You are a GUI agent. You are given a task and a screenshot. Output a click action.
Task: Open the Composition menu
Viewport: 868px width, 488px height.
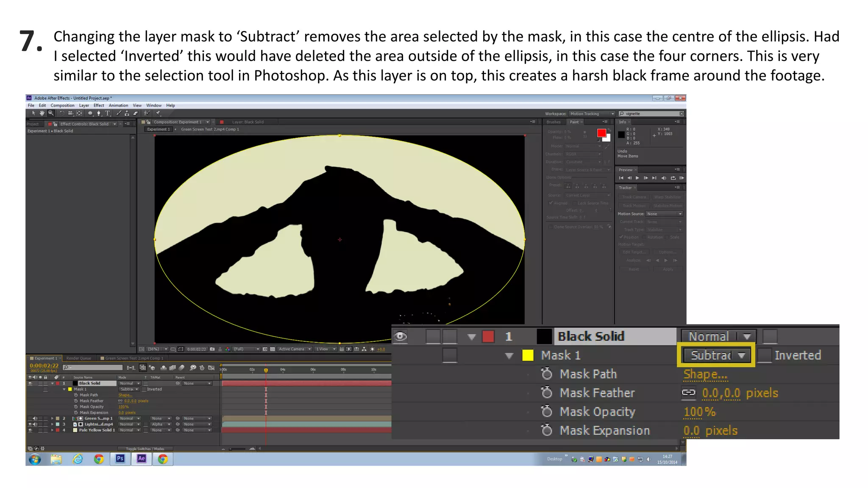point(62,105)
